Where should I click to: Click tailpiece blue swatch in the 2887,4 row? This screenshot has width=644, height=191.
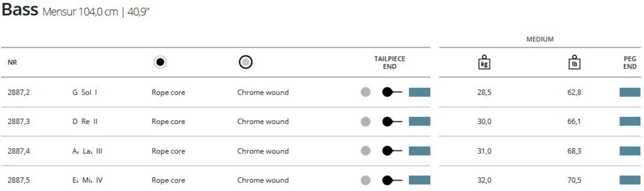419,151
